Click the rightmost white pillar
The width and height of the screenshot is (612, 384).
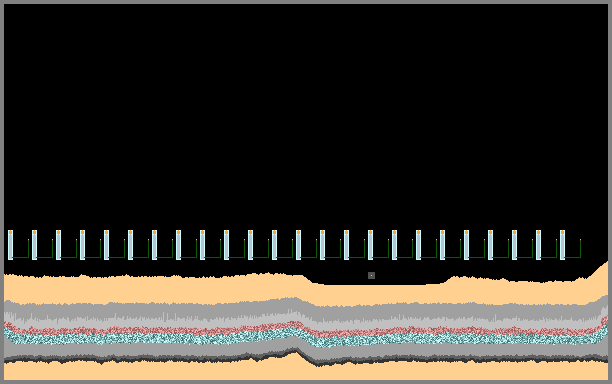click(x=562, y=245)
